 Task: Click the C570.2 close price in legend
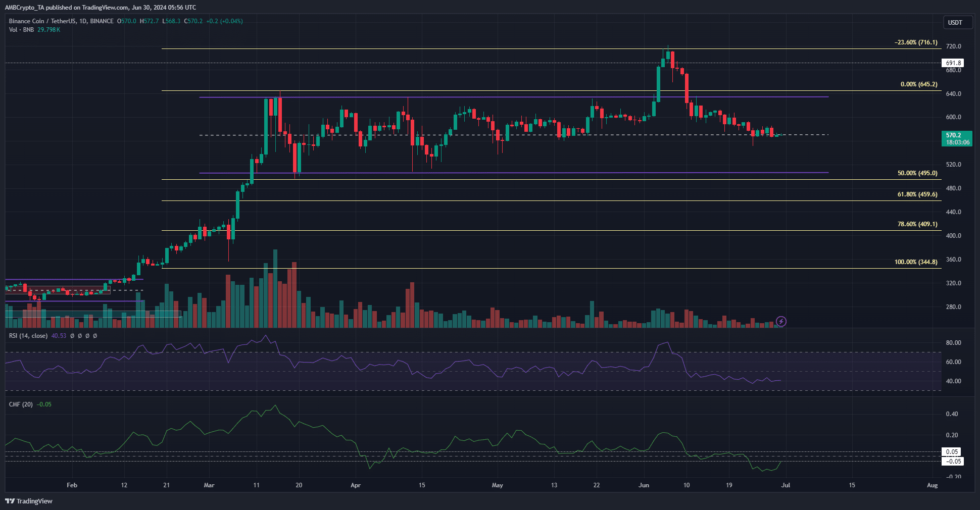193,21
